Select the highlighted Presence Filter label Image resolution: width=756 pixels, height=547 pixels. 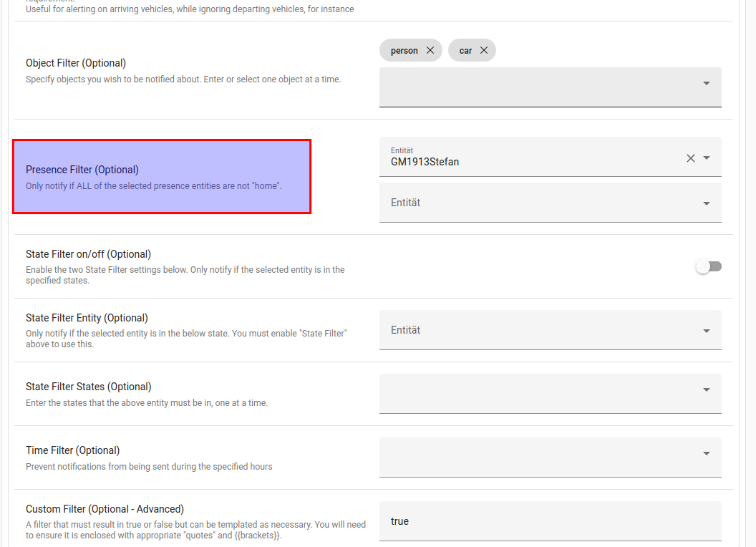[x=82, y=170]
